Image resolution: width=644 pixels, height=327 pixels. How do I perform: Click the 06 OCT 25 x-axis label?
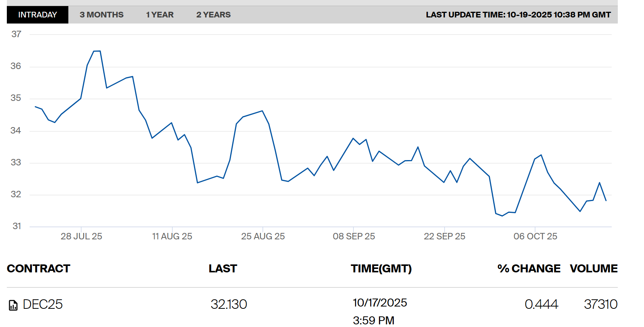coord(535,236)
